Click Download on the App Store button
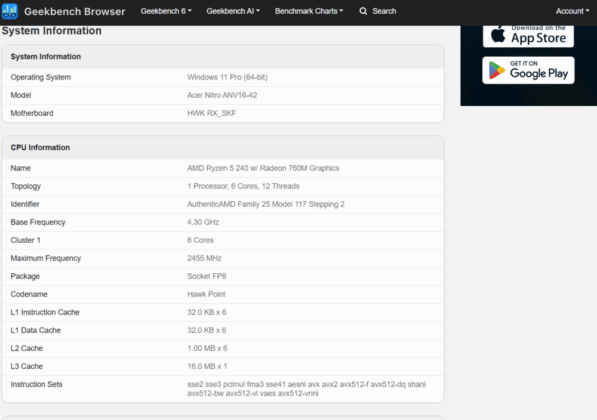 [528, 35]
